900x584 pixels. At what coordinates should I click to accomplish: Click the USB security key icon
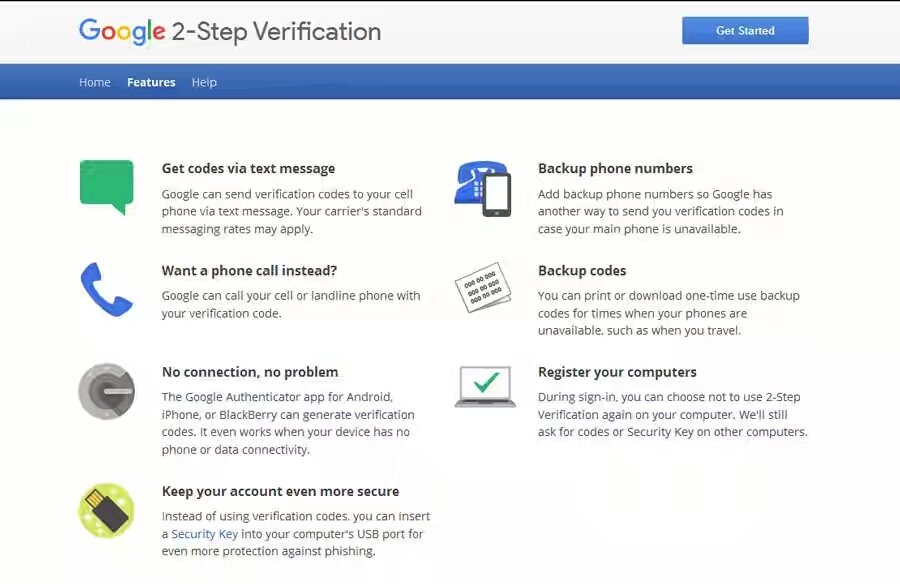point(107,510)
